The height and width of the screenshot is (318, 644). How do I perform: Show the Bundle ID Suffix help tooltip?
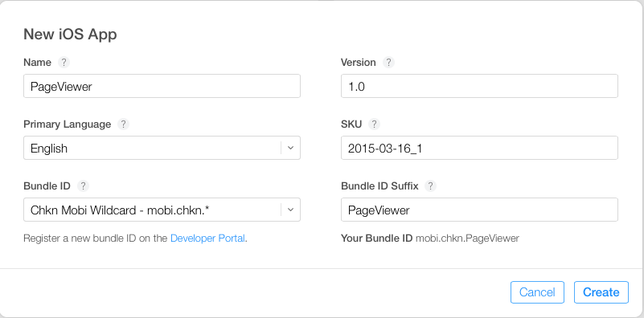(x=430, y=186)
